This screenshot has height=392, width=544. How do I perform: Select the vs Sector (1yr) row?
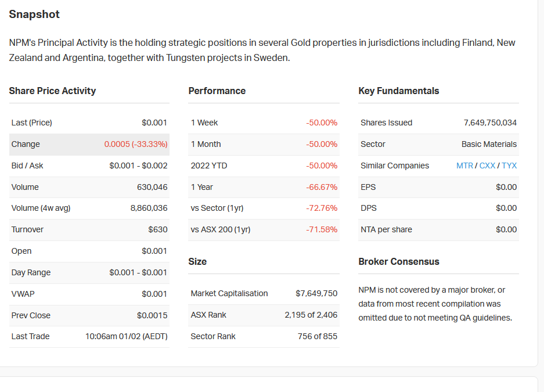[x=264, y=208]
